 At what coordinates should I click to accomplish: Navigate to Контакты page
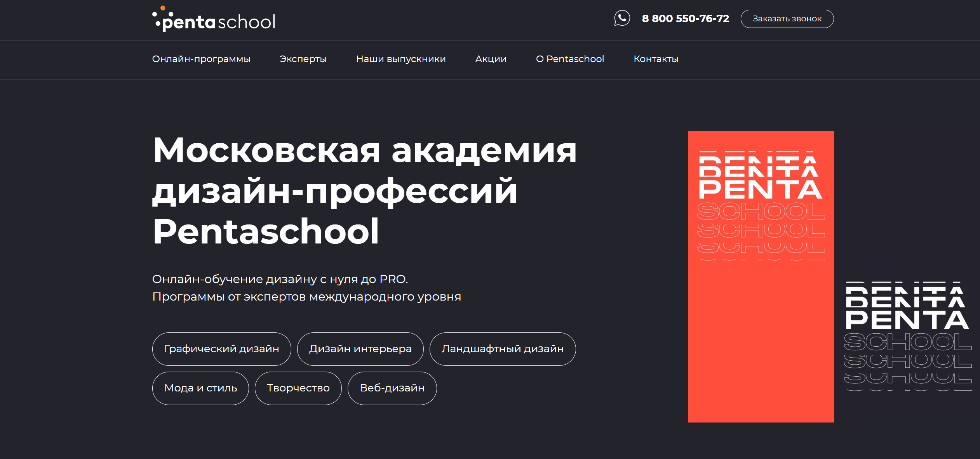coord(656,59)
